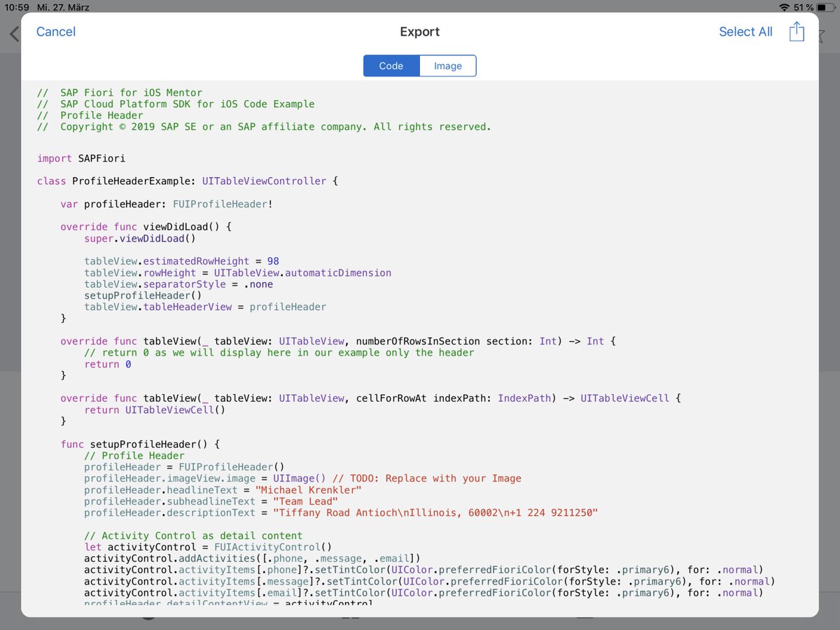840x630 pixels.
Task: Tap the 'super.viewDidLoad()' line
Action: tap(140, 238)
